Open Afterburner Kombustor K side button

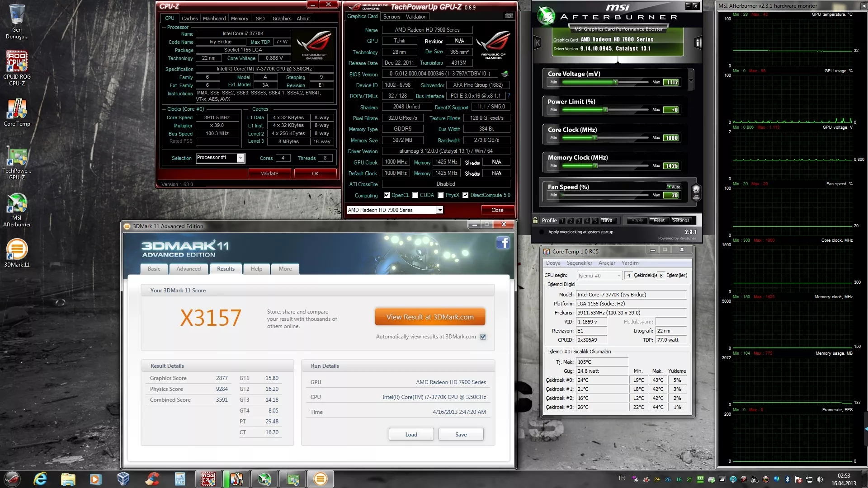538,43
